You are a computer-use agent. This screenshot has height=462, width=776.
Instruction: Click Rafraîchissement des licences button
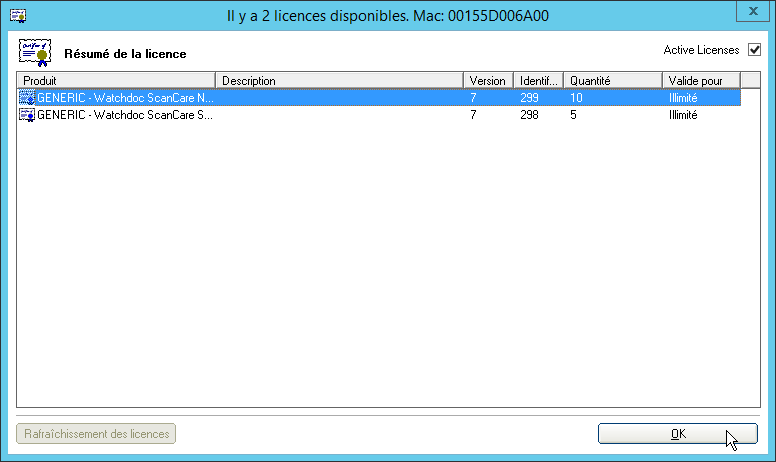[x=96, y=434]
